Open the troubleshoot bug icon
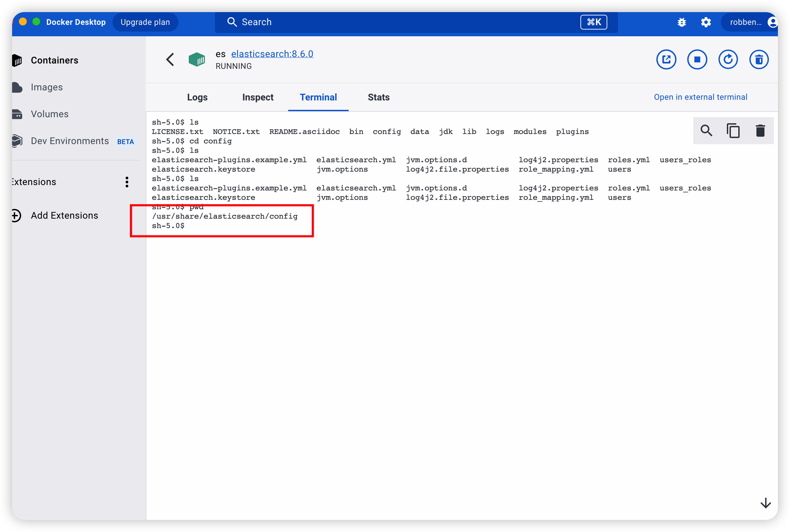This screenshot has width=790, height=532. click(x=682, y=23)
